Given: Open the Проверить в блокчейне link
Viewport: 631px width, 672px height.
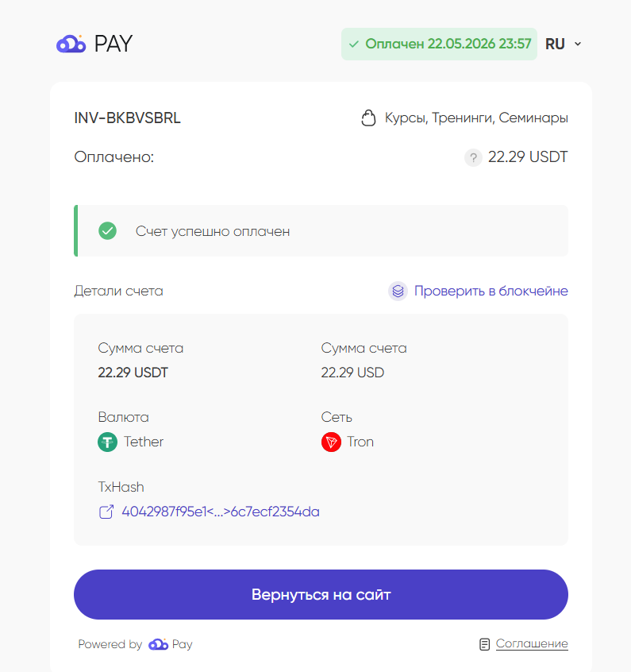Looking at the screenshot, I should (491, 291).
